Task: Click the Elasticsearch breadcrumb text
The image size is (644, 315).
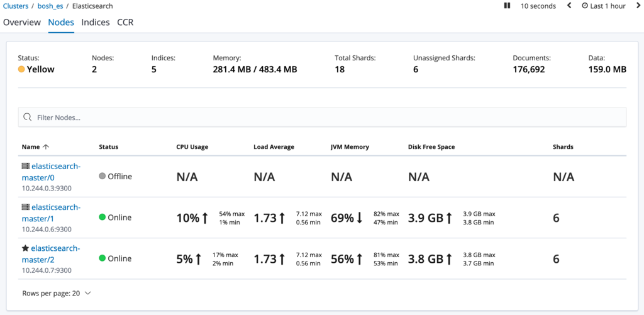Action: [92, 6]
